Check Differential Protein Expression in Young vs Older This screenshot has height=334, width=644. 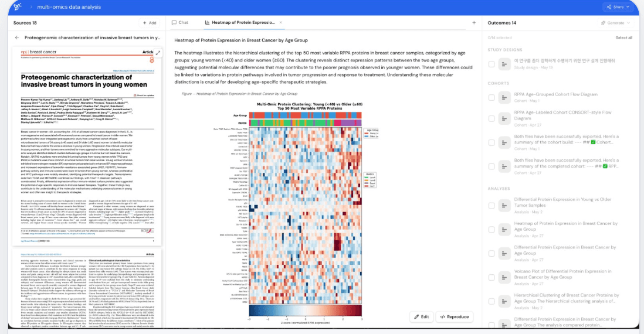(x=492, y=206)
